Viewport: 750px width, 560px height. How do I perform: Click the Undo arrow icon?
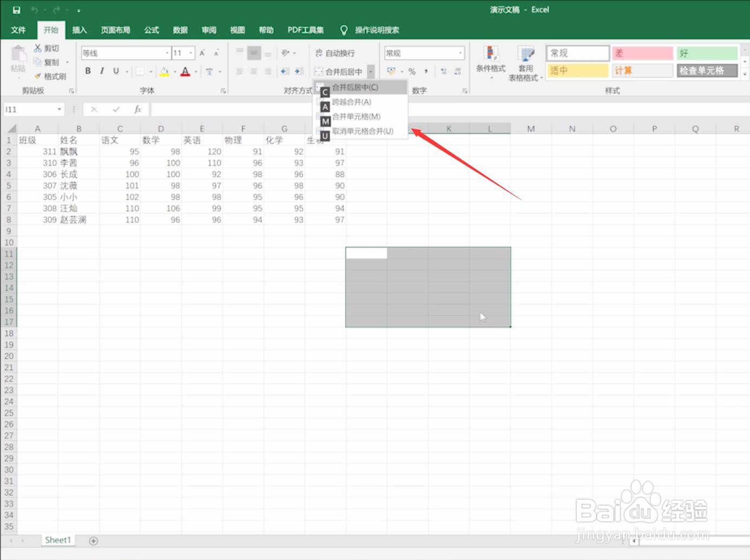(x=35, y=10)
